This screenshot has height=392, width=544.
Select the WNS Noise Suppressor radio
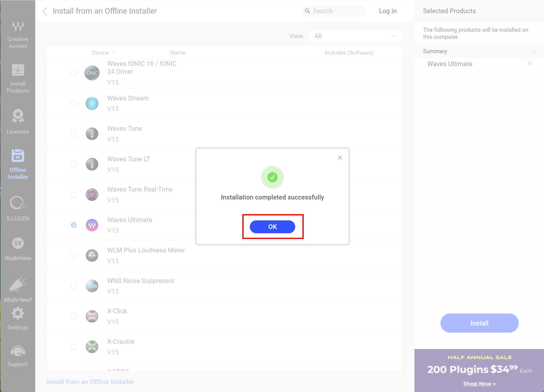click(x=74, y=286)
